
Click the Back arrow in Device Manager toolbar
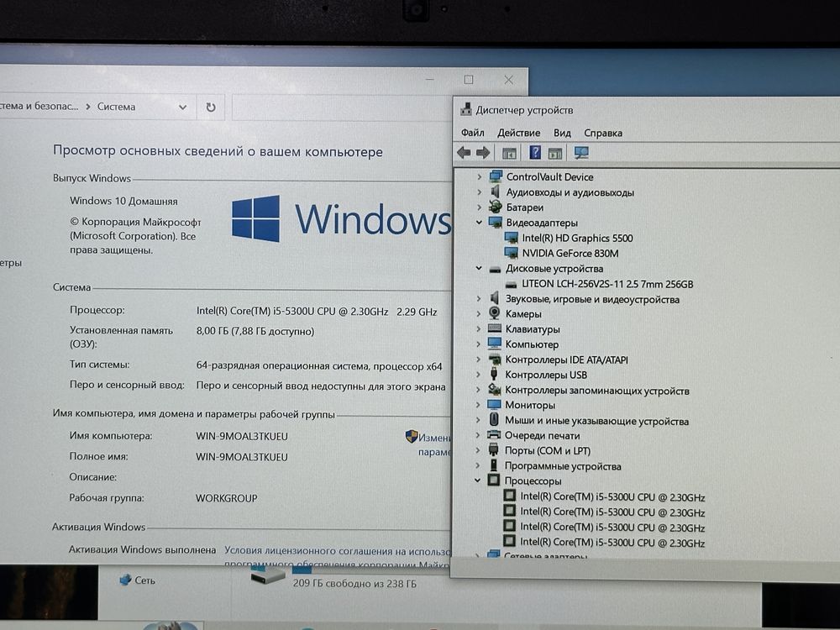point(464,153)
